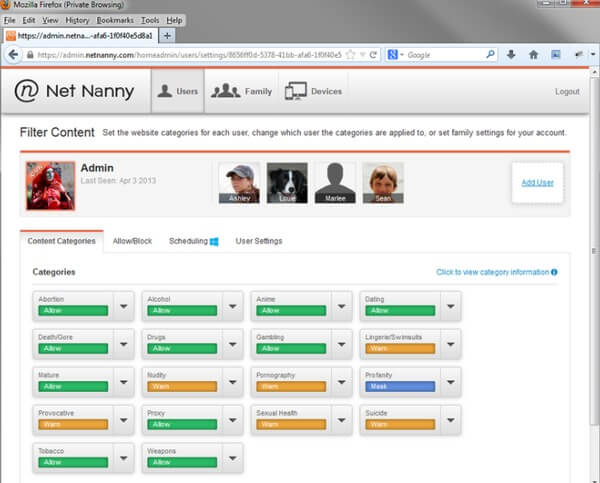Click the Downloads arrow icon in the toolbar
Screen dimensions: 600x483
click(x=511, y=55)
